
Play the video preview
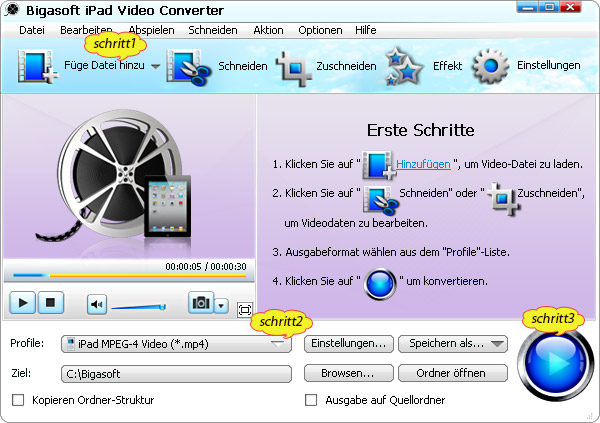(x=23, y=302)
